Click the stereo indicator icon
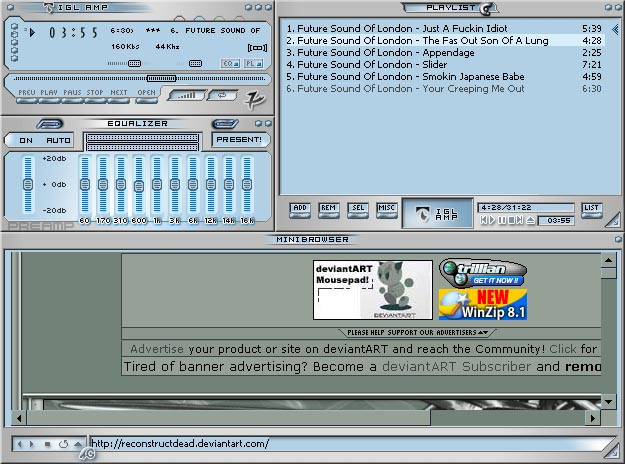The width and height of the screenshot is (625, 464). [257, 48]
